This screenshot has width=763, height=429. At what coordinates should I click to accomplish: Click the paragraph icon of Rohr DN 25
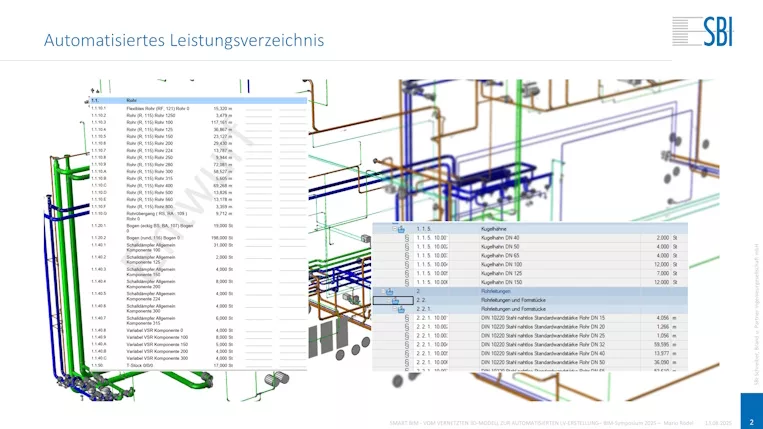407,336
